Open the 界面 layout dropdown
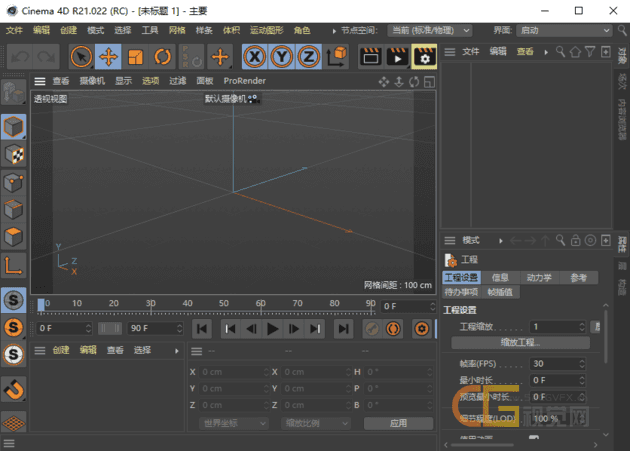Viewport: 630px width, 451px height. tap(564, 31)
